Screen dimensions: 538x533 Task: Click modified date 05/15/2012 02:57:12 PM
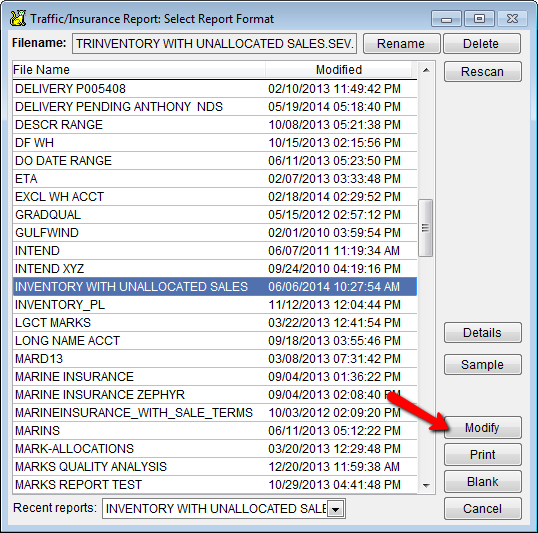tap(334, 215)
